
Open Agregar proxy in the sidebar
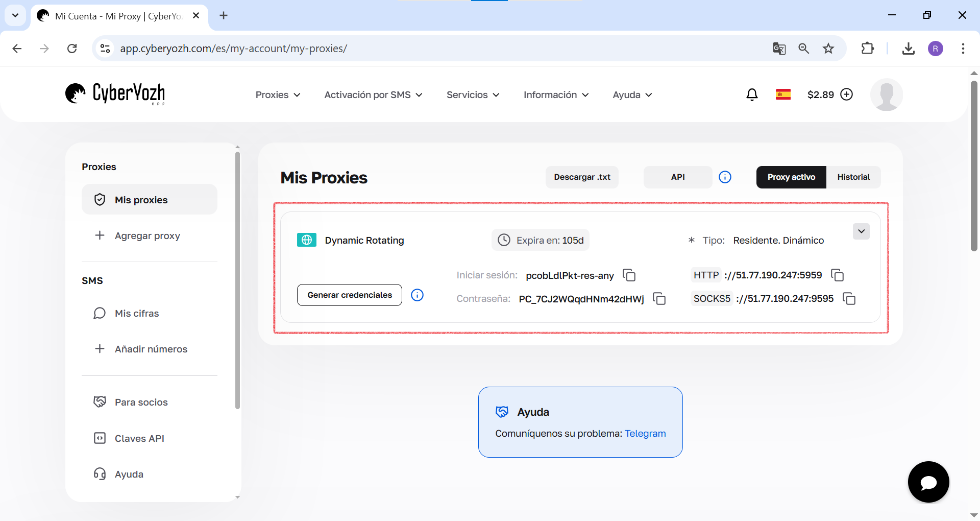coord(147,236)
